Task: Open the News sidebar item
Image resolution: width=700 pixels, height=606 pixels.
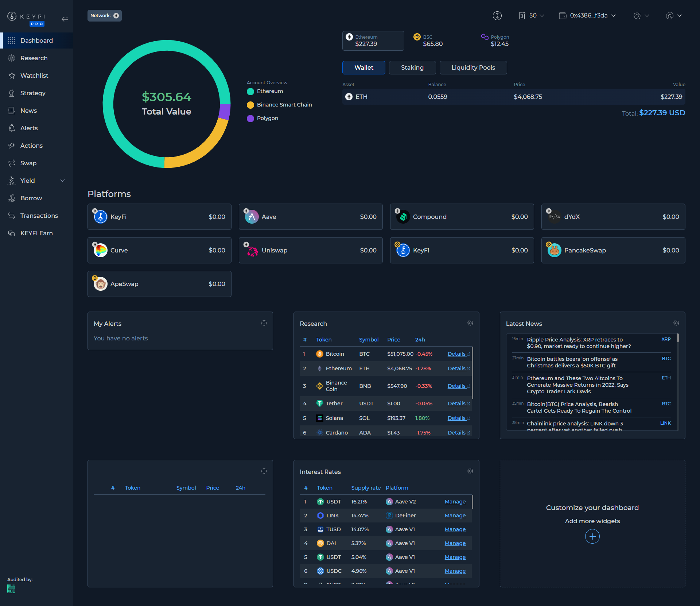Action: 36,111
